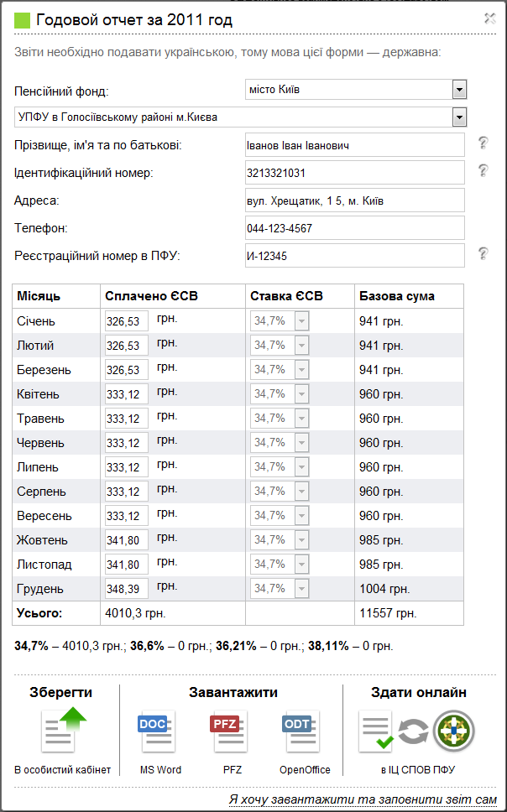Image resolution: width=507 pixels, height=812 pixels.
Task: Close the annual report dialog
Action: [490, 18]
